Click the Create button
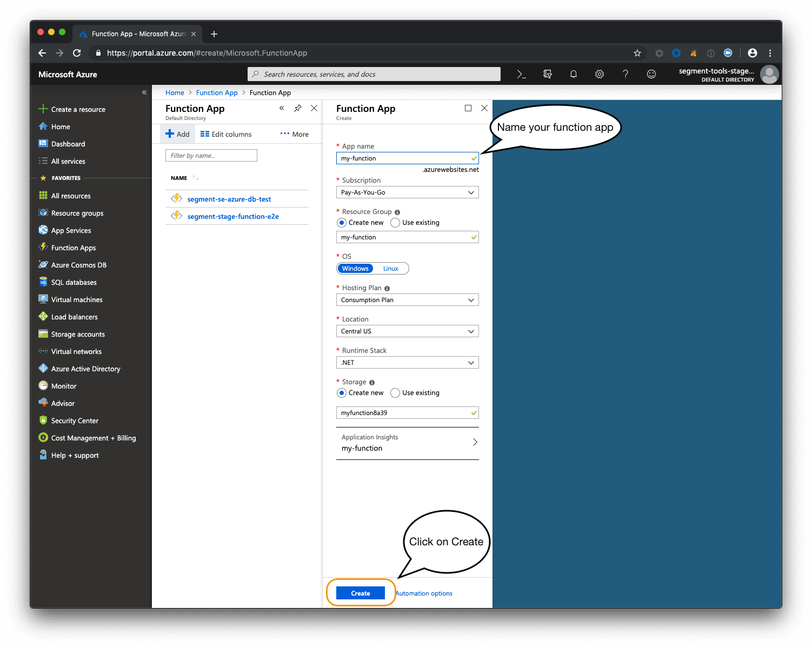 tap(360, 593)
